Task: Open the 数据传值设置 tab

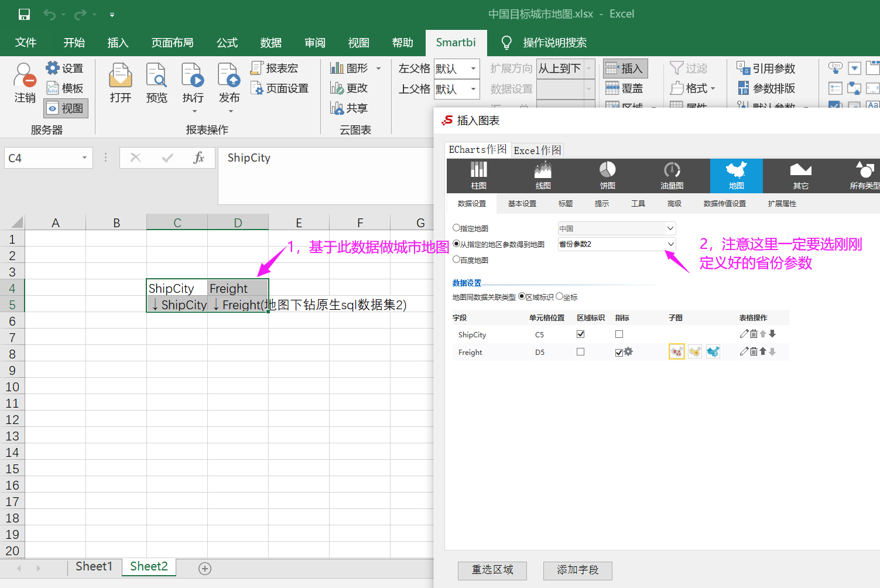Action: (725, 203)
